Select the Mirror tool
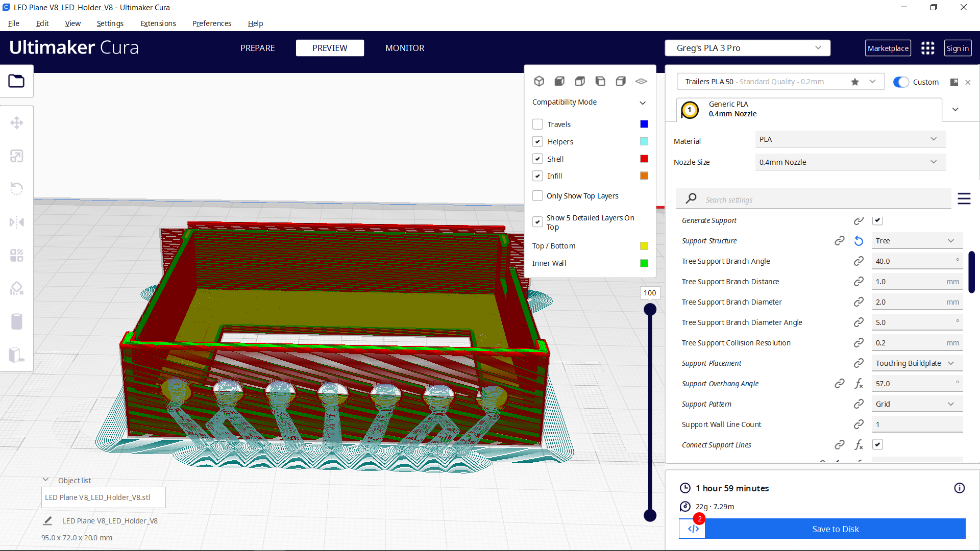This screenshot has height=551, width=980. [x=17, y=222]
